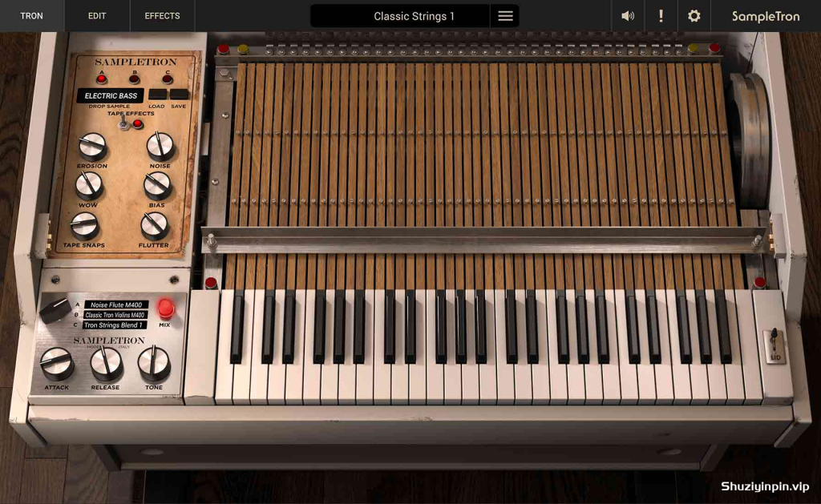This screenshot has height=504, width=821.
Task: Open settings with the gear icon
Action: click(694, 16)
